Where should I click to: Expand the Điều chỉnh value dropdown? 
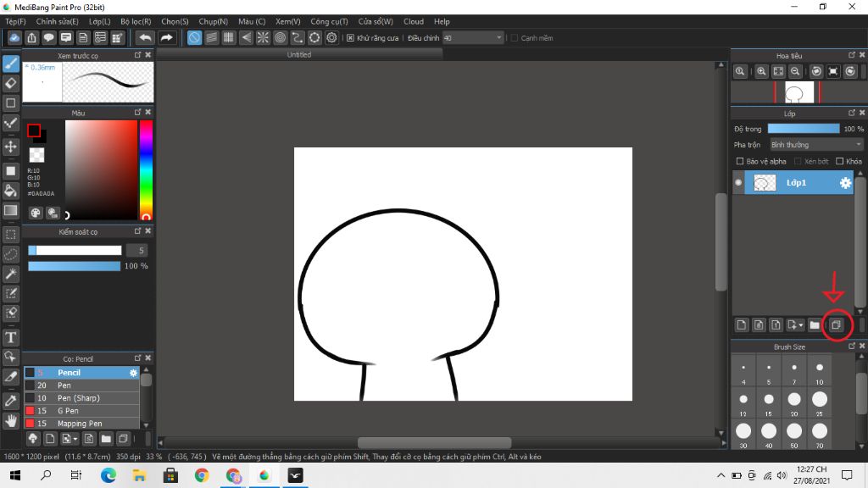click(498, 38)
